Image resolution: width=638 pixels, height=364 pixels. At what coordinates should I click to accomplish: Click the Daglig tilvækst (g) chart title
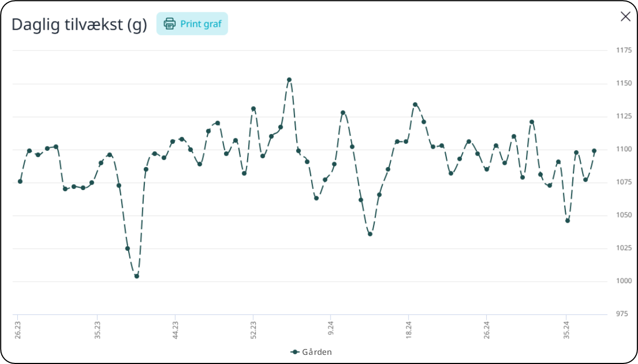(x=79, y=25)
